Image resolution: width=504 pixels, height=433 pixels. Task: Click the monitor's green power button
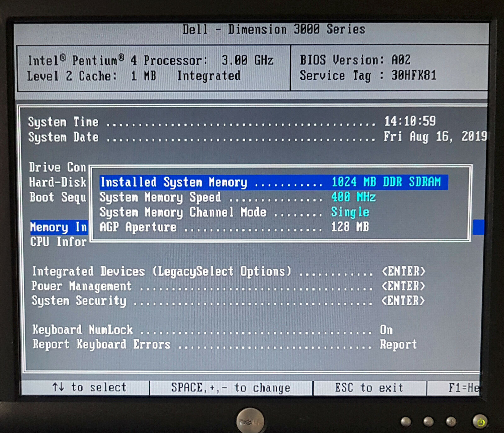coord(480,422)
